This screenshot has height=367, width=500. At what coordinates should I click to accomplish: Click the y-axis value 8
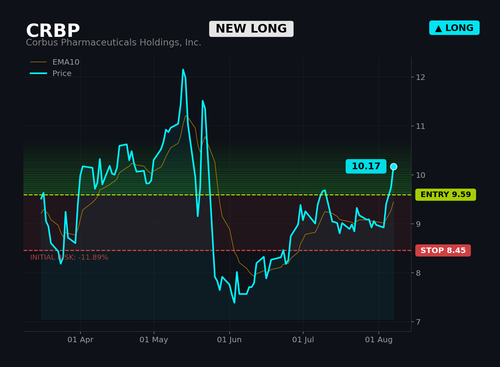tap(418, 273)
